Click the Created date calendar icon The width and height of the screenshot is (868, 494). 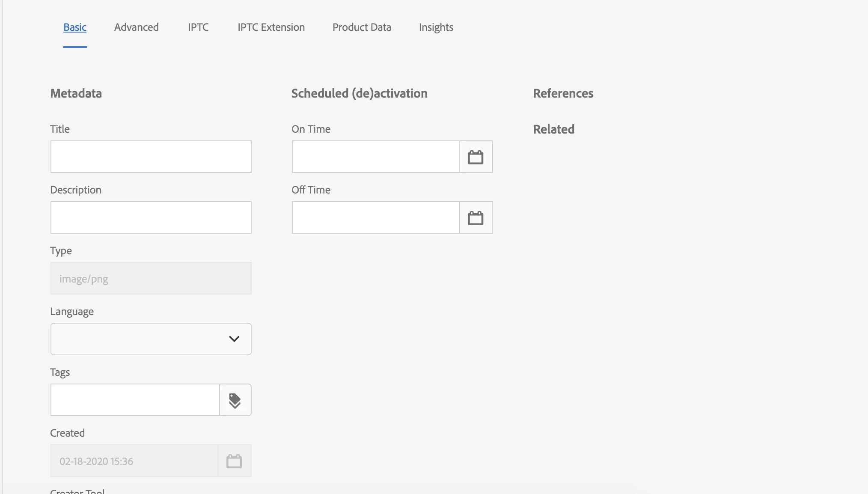(234, 461)
